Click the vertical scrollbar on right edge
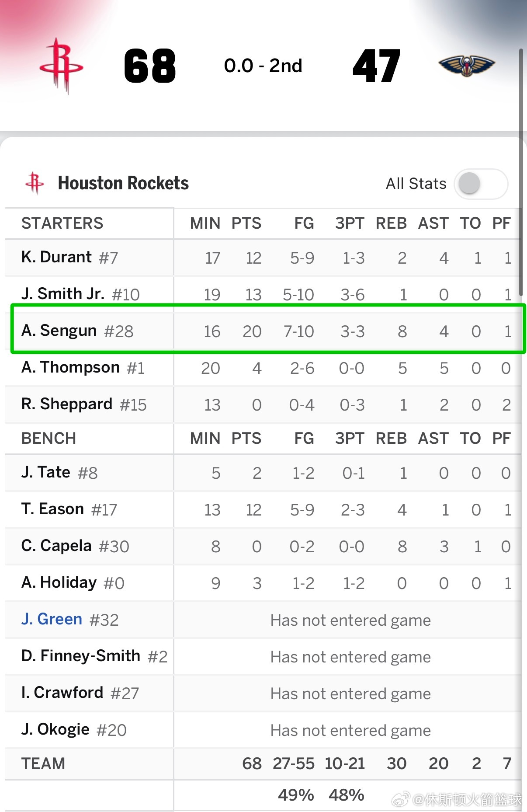527x812 pixels. tap(521, 172)
